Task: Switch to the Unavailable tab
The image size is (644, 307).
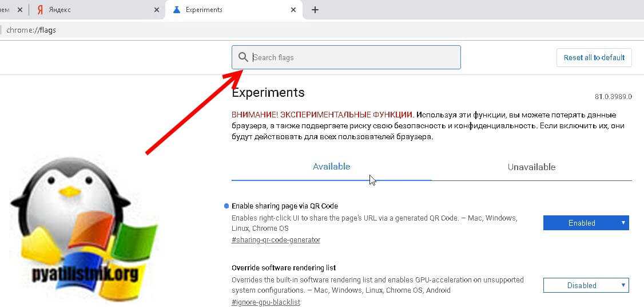Action: click(x=531, y=167)
